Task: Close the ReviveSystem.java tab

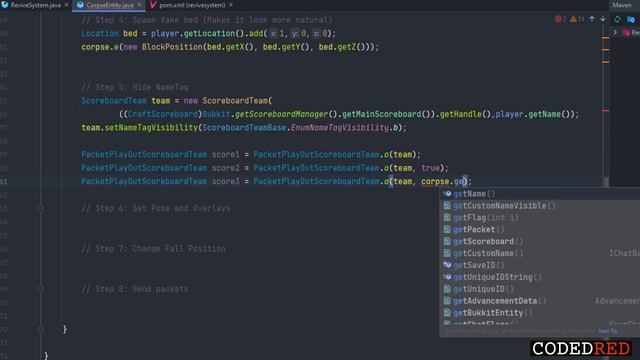Action: tap(67, 5)
